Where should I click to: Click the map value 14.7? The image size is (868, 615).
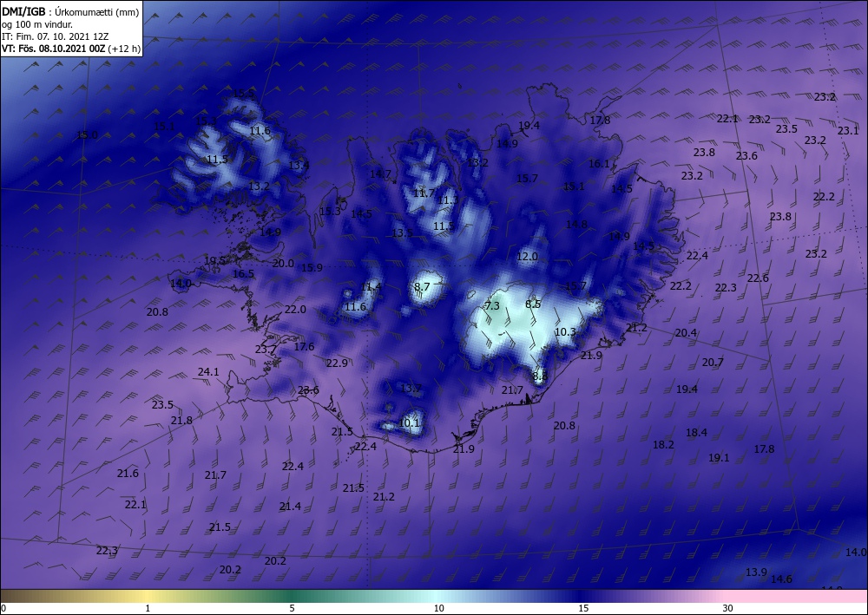[380, 173]
